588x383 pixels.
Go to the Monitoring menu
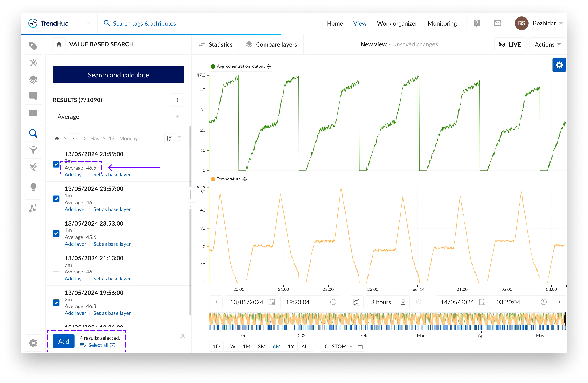pos(442,23)
